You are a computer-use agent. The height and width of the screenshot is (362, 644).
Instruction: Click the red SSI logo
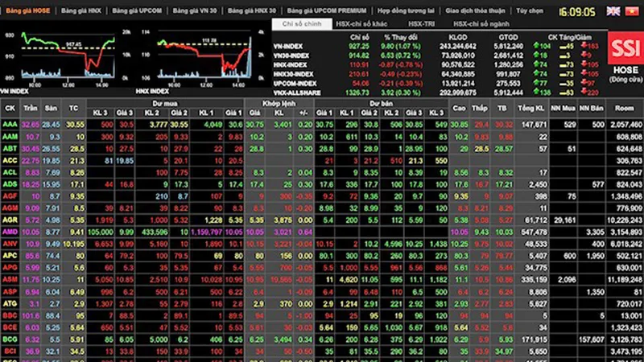click(x=625, y=48)
